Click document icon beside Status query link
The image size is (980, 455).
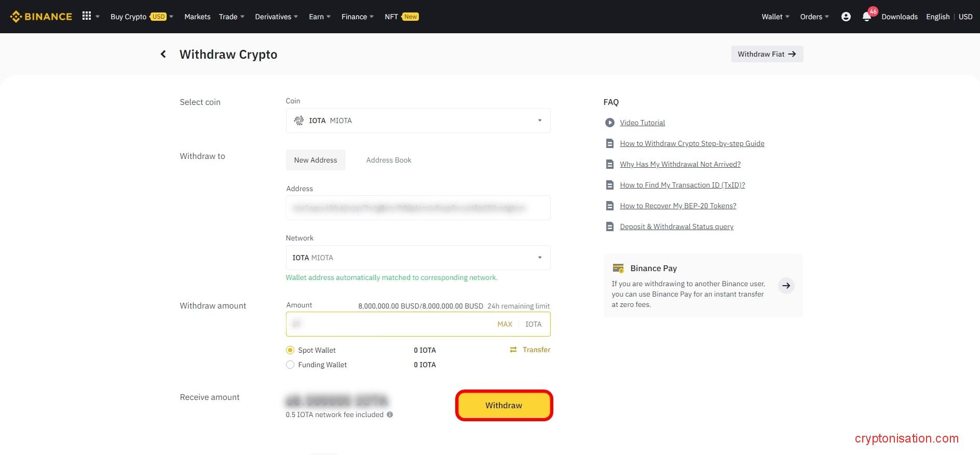coord(610,226)
